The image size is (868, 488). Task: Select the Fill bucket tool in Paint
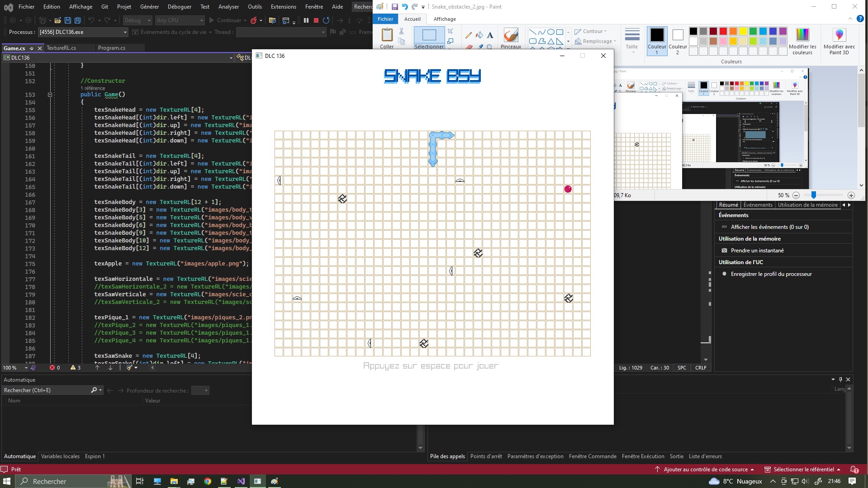[479, 35]
